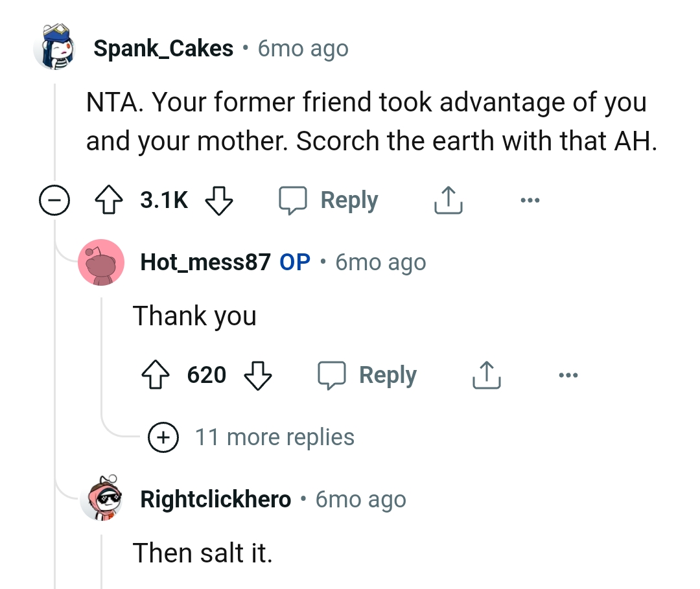The width and height of the screenshot is (700, 589).
Task: Reply to Hot_mess87's Thank you comment
Action: pyautogui.click(x=367, y=375)
